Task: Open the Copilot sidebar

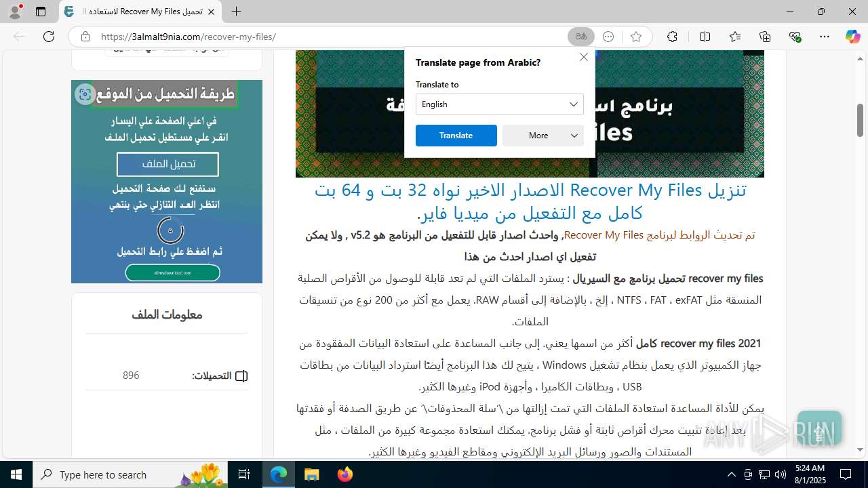Action: (852, 37)
